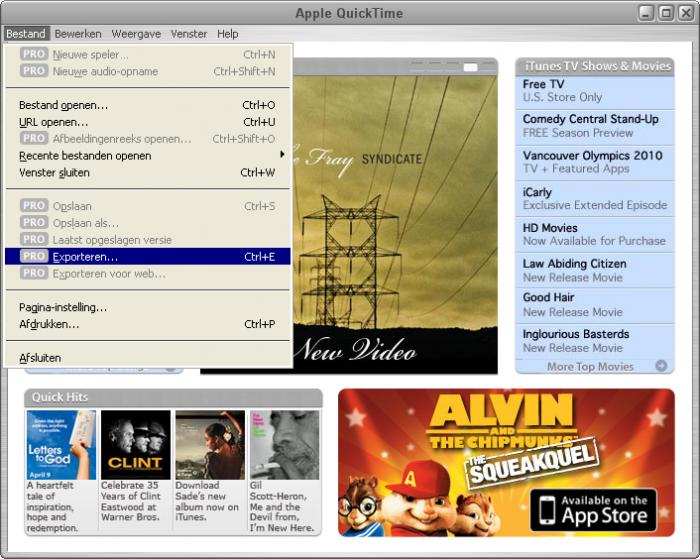This screenshot has height=559, width=700.
Task: Minimize the Apple QuickTime window
Action: tap(646, 13)
